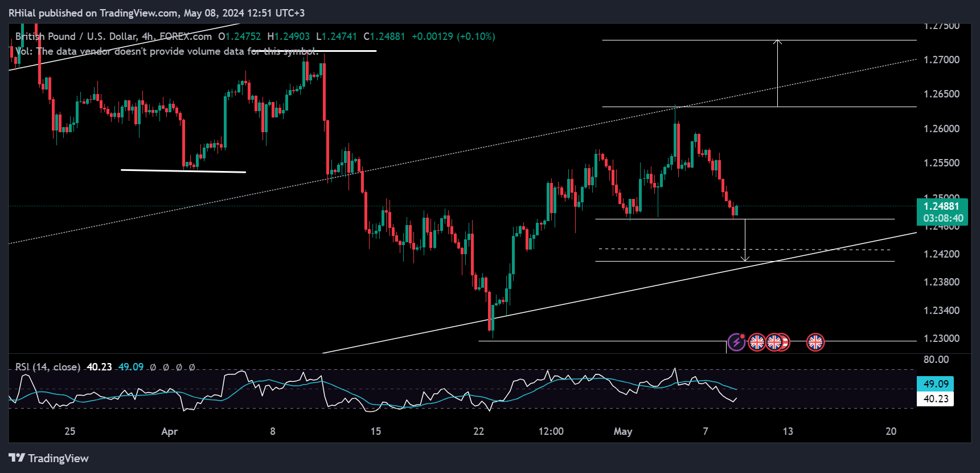Click the TradingView wordmark in footer
Screen dimensions: 980x473
[x=59, y=458]
